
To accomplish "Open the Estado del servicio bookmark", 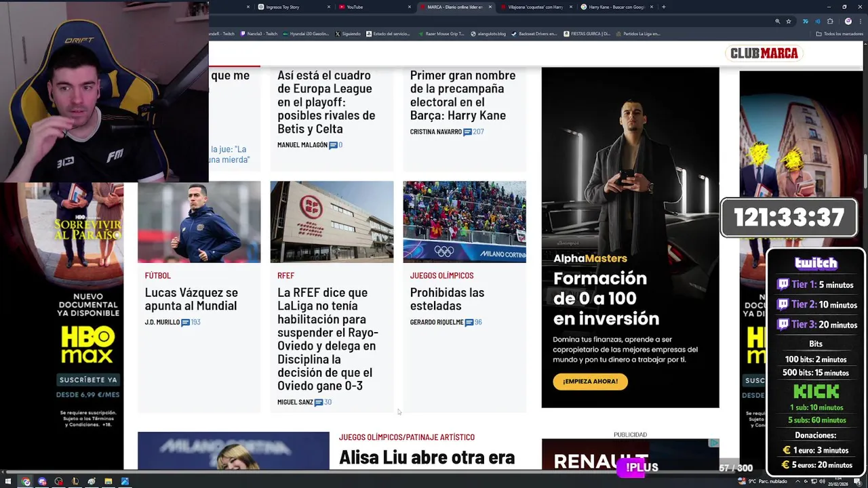I will coord(388,33).
